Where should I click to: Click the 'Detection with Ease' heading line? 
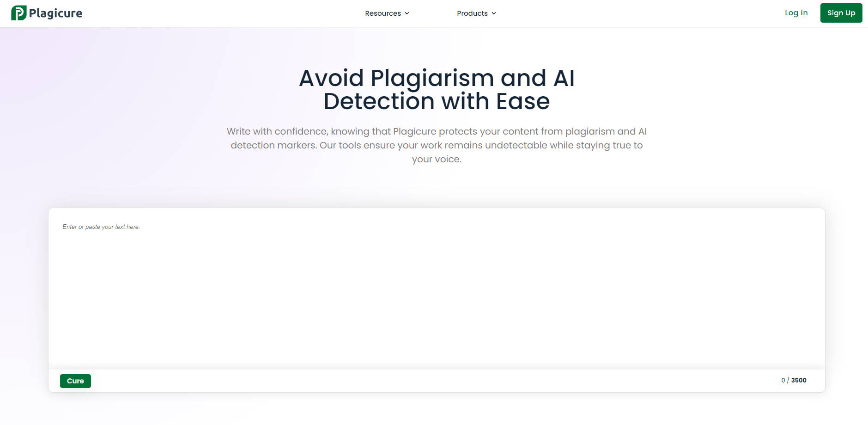coord(437,101)
